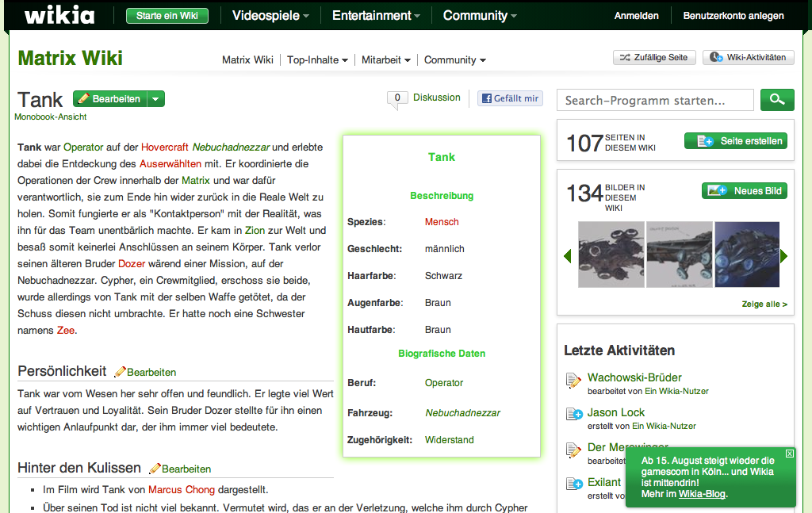Viewport: 812px width, 513px height.
Task: Click the Mensch link in infobox
Action: pyautogui.click(x=442, y=221)
